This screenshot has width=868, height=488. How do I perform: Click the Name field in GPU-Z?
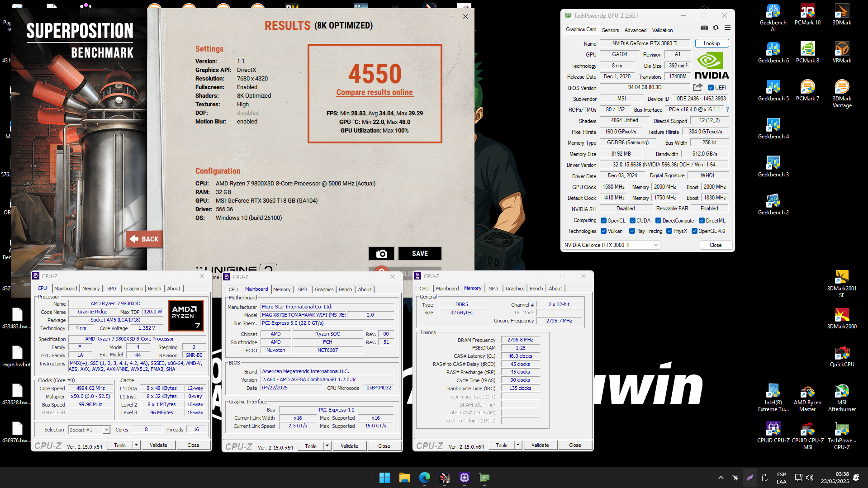click(x=645, y=43)
